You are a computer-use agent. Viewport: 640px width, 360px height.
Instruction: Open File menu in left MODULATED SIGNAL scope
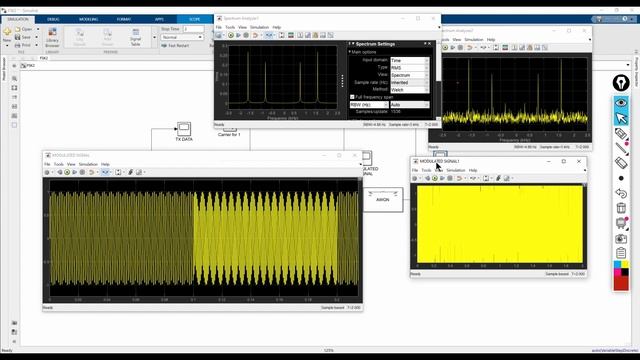click(x=47, y=164)
